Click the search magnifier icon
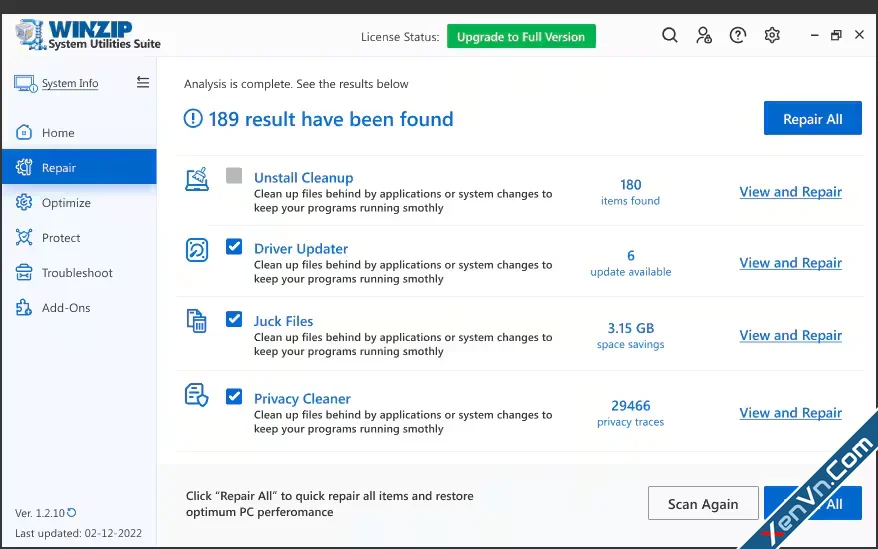Image resolution: width=878 pixels, height=549 pixels. point(670,35)
